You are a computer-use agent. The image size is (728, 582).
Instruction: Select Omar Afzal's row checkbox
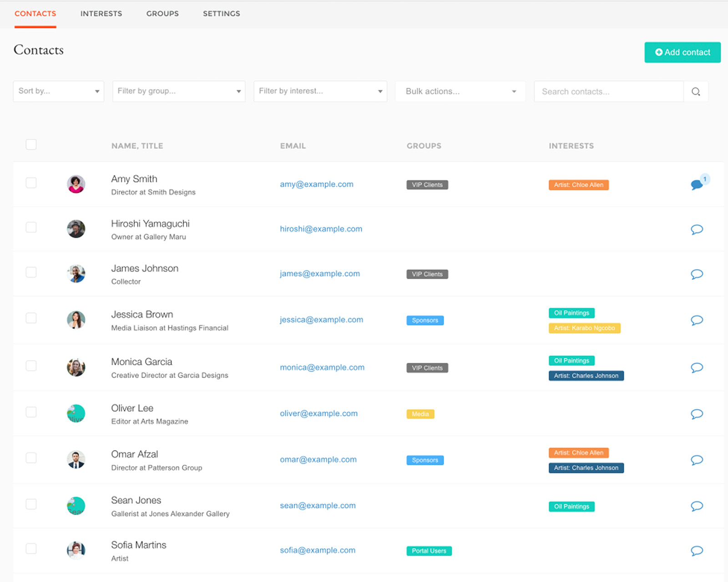pos(31,458)
